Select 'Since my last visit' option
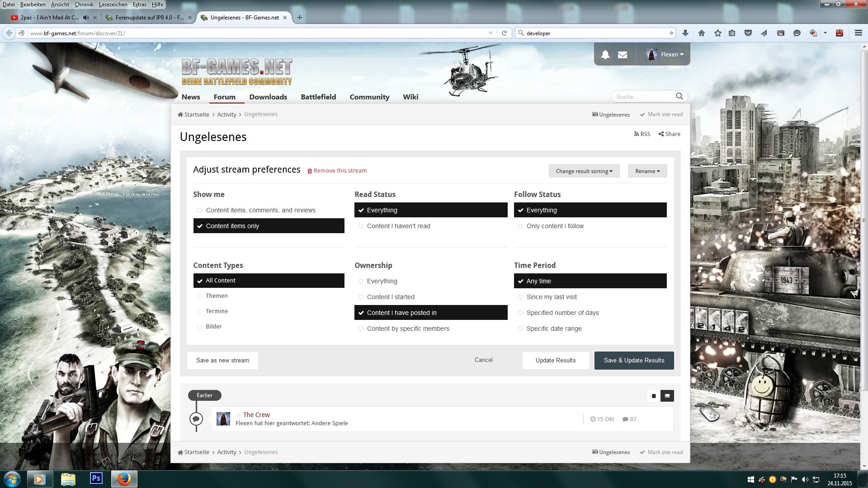Viewport: 868px width, 488px height. [551, 297]
